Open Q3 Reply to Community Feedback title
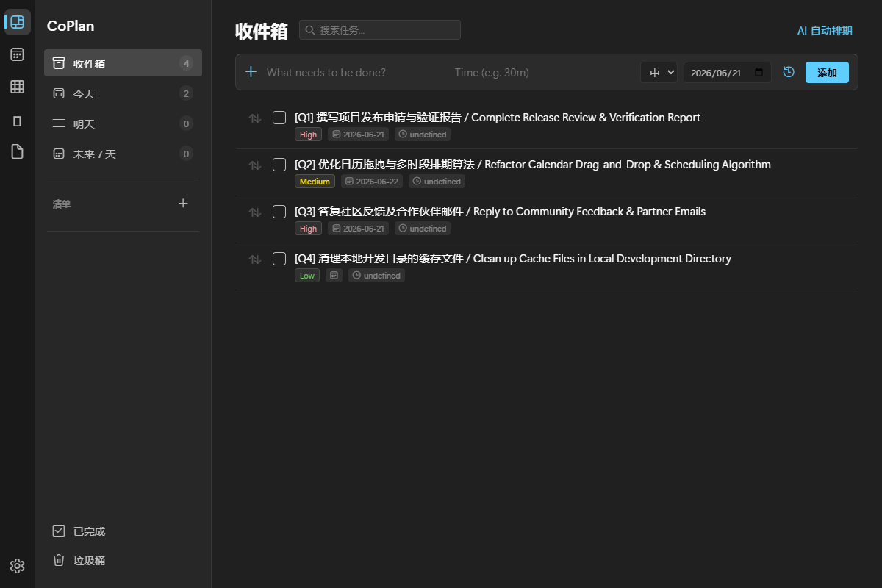Image resolution: width=882 pixels, height=588 pixels. coord(500,212)
